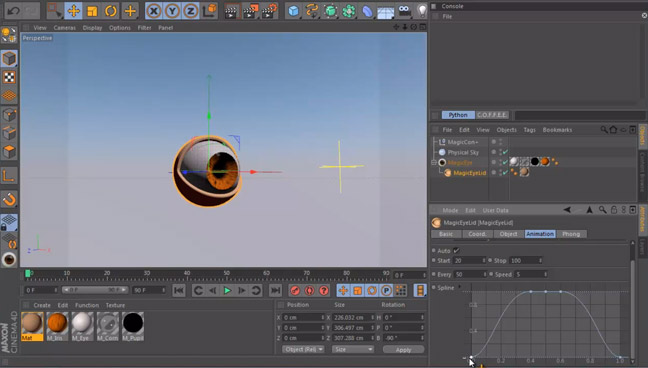This screenshot has width=648, height=368.
Task: Add a camera object icon
Action: 404,11
